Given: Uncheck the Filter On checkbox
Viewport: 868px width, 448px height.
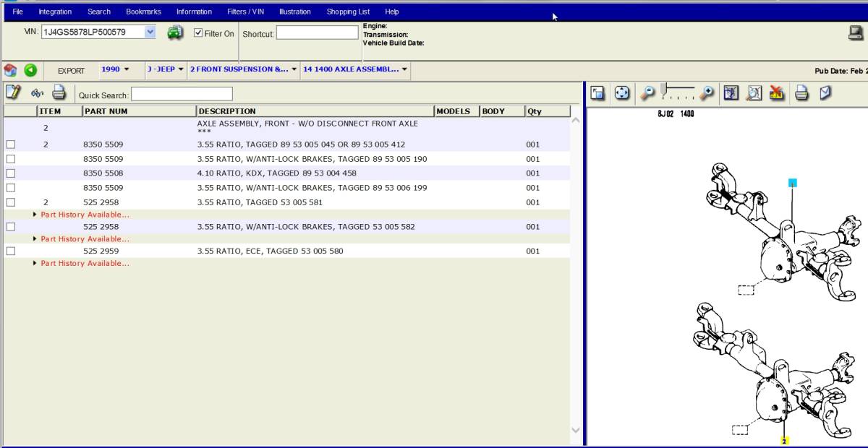Looking at the screenshot, I should [199, 33].
